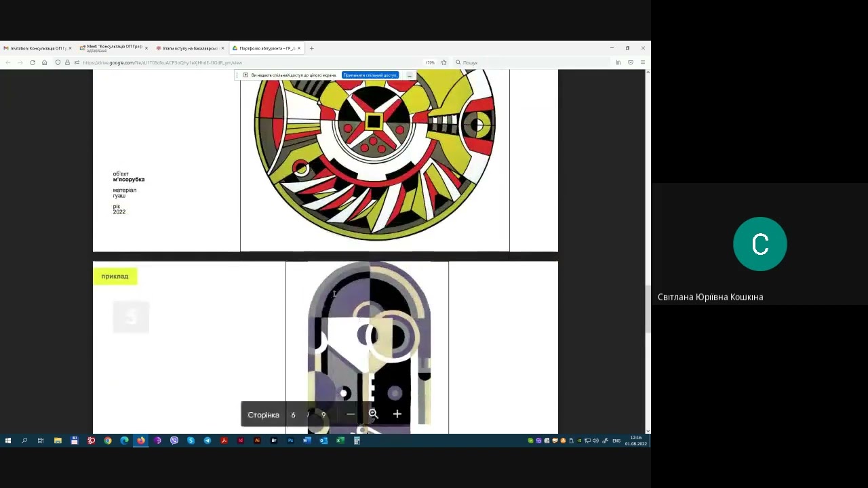Open Telegram from the taskbar
868x488 pixels.
coord(208,441)
